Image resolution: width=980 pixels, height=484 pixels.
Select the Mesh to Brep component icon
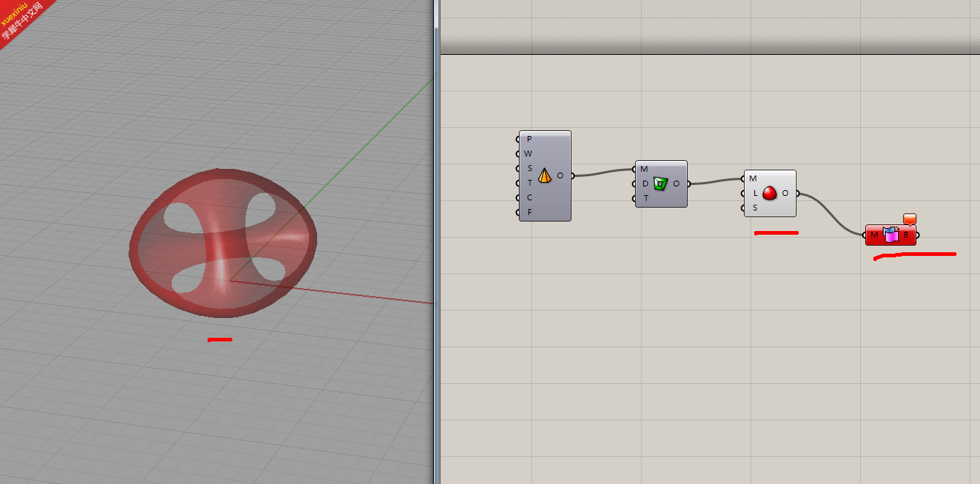891,235
